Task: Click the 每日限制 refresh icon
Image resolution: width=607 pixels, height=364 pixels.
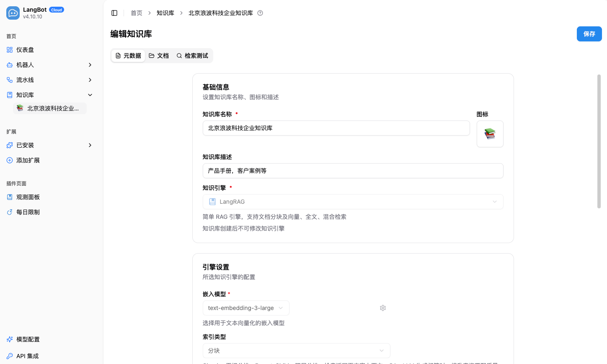Action: pyautogui.click(x=10, y=212)
